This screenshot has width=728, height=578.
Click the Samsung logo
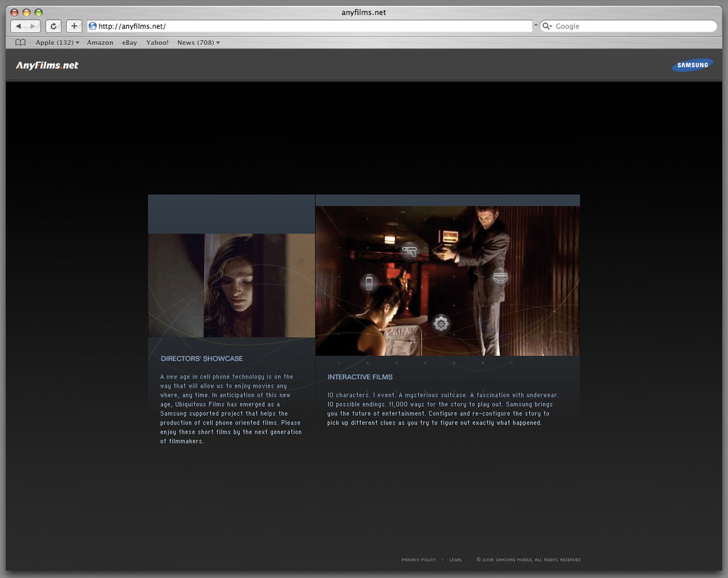(693, 65)
